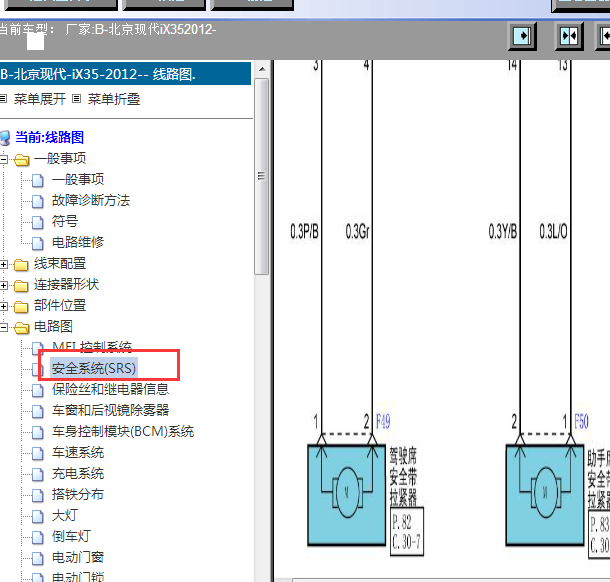
Task: Click the page icon beside 充电系统
Action: click(37, 475)
